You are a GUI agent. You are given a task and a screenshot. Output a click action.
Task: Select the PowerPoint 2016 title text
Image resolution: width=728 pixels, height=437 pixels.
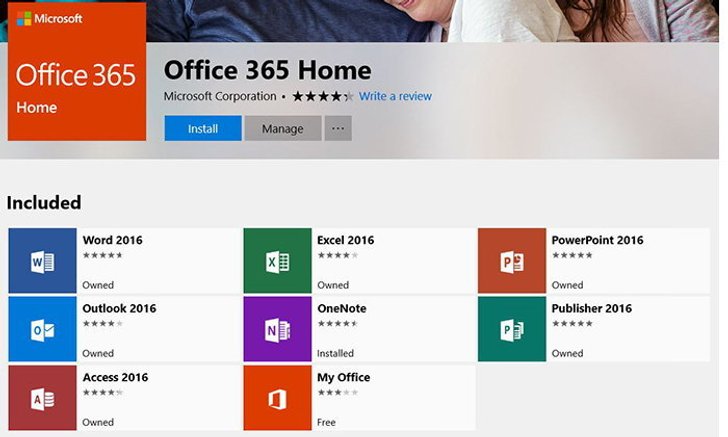[598, 240]
